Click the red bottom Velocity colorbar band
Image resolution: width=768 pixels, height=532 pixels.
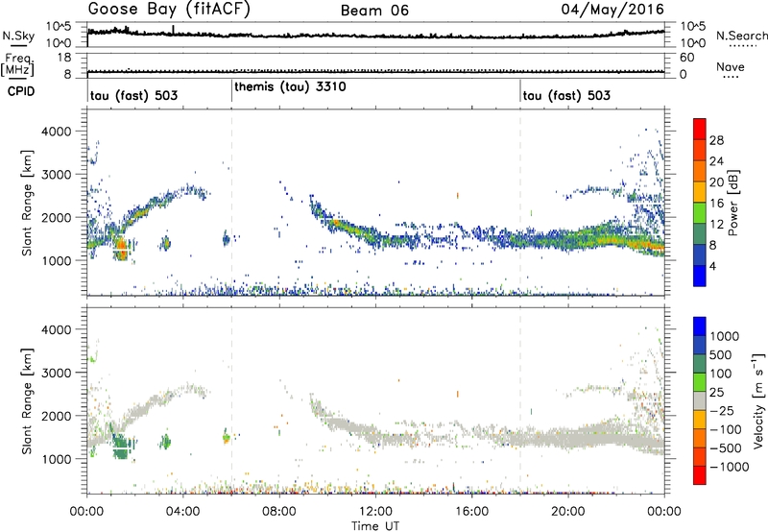[700, 475]
